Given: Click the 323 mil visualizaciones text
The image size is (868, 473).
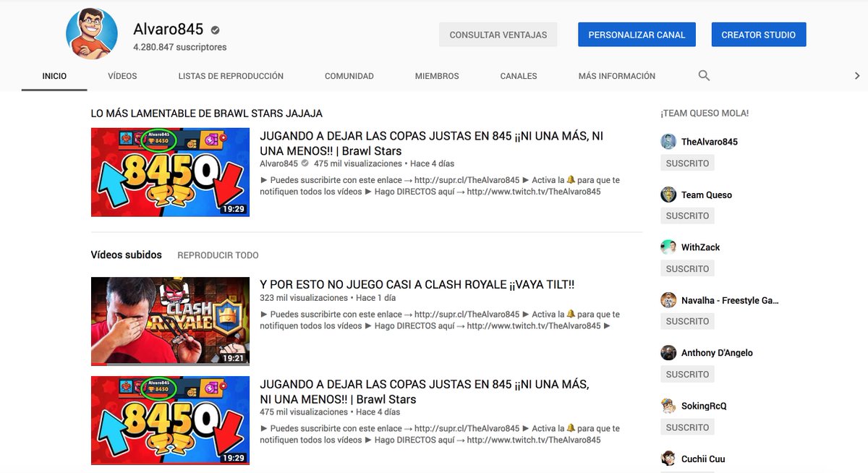Looking at the screenshot, I should tap(305, 298).
